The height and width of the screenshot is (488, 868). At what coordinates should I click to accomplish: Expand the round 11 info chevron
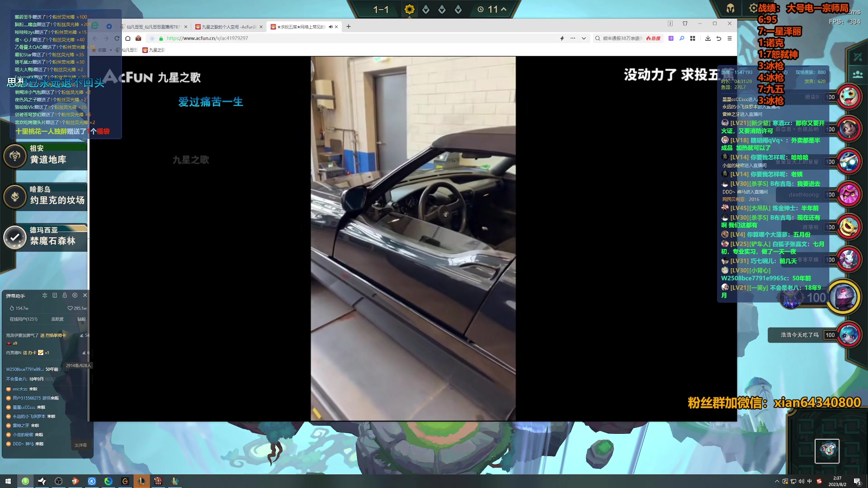(x=504, y=9)
